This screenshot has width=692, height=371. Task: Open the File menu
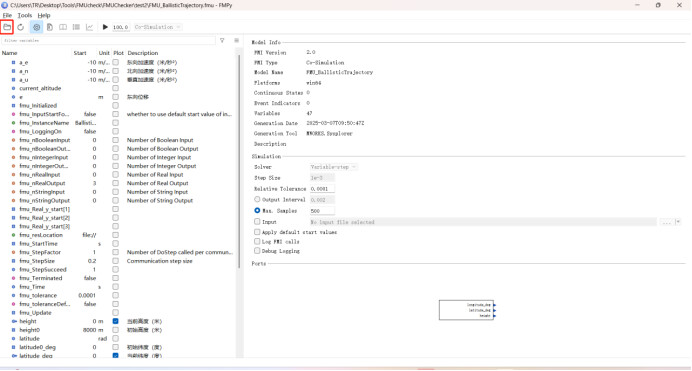(x=8, y=15)
